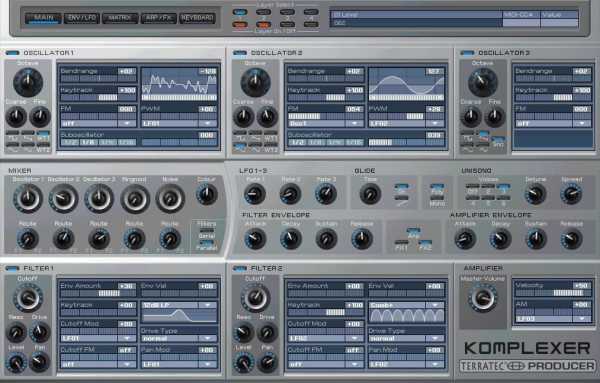The width and height of the screenshot is (600, 383).
Task: Adjust the Filter Envelope Release knob
Action: point(362,239)
